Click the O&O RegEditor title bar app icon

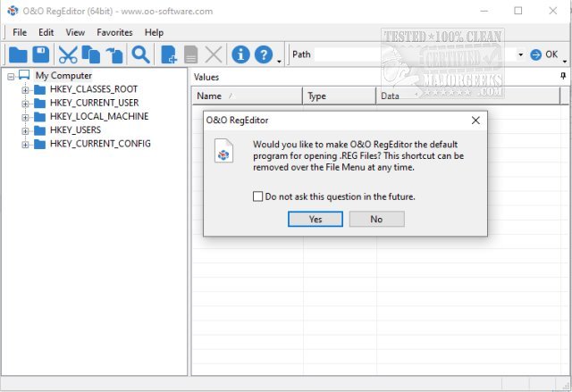click(x=13, y=11)
